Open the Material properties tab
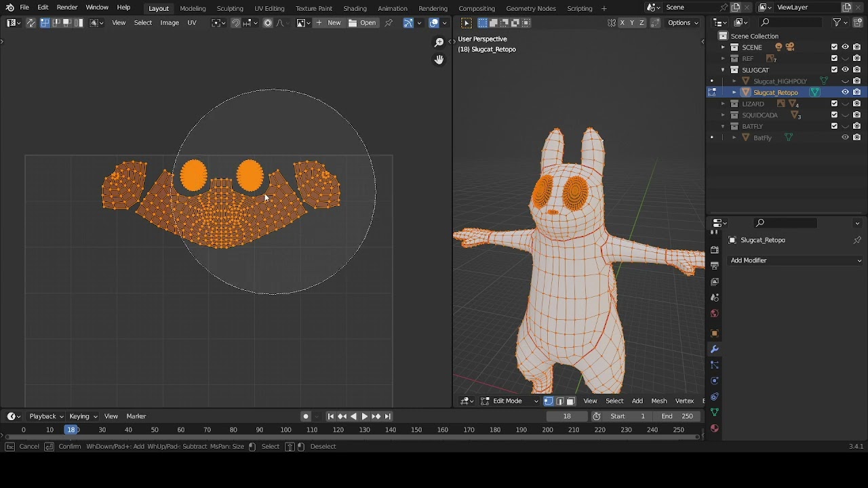868x488 pixels. click(x=714, y=428)
